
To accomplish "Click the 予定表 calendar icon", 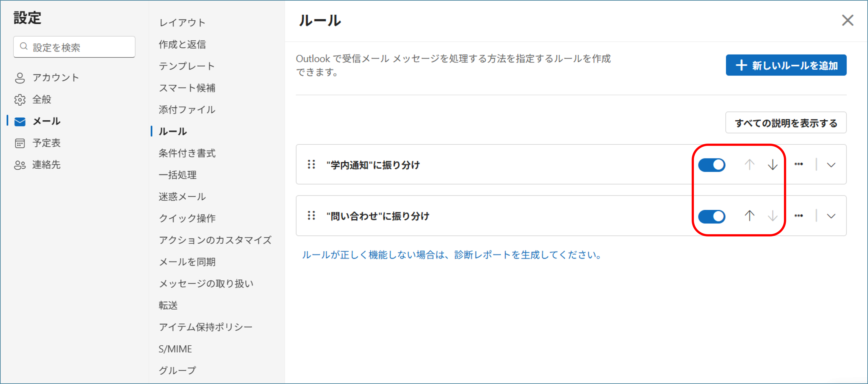I will [x=20, y=143].
